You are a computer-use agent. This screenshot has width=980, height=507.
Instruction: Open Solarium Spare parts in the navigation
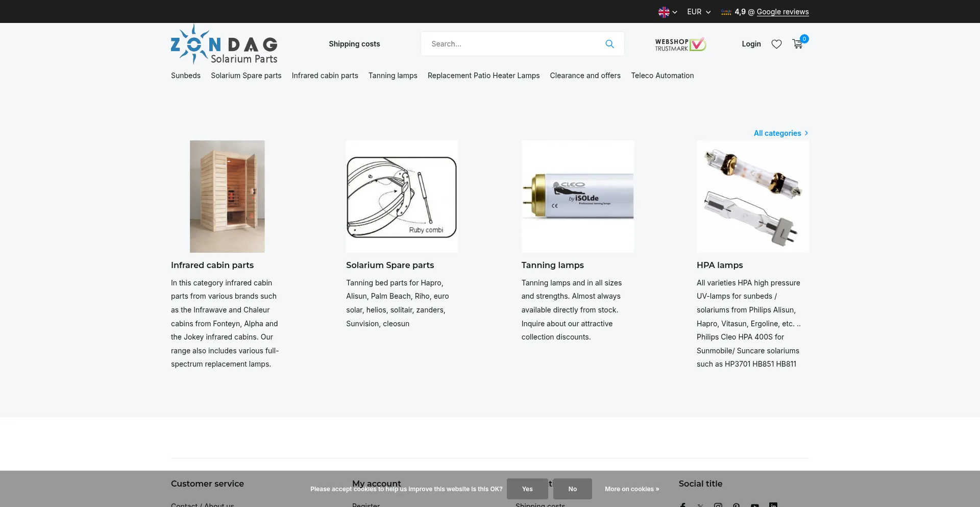(x=246, y=76)
